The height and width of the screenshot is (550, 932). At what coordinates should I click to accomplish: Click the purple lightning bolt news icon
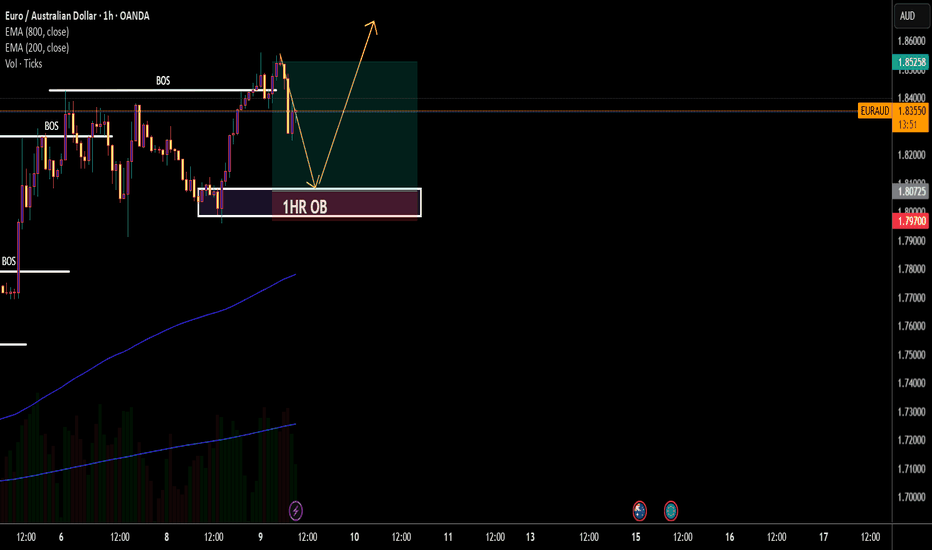coord(295,510)
